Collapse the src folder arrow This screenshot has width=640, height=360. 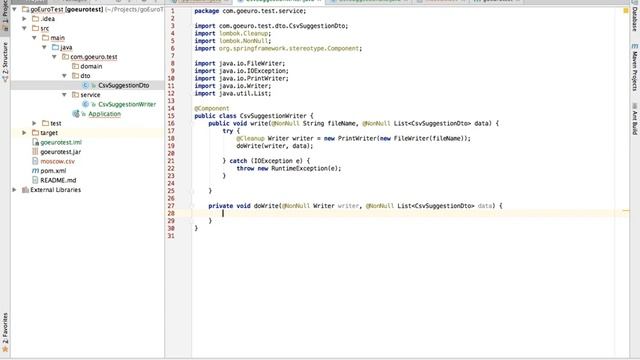pyautogui.click(x=24, y=28)
